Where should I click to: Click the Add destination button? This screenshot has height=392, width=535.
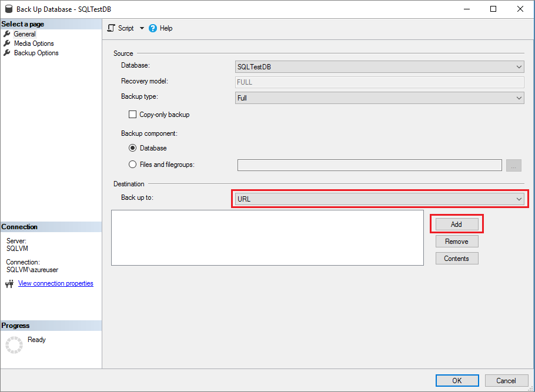click(457, 224)
